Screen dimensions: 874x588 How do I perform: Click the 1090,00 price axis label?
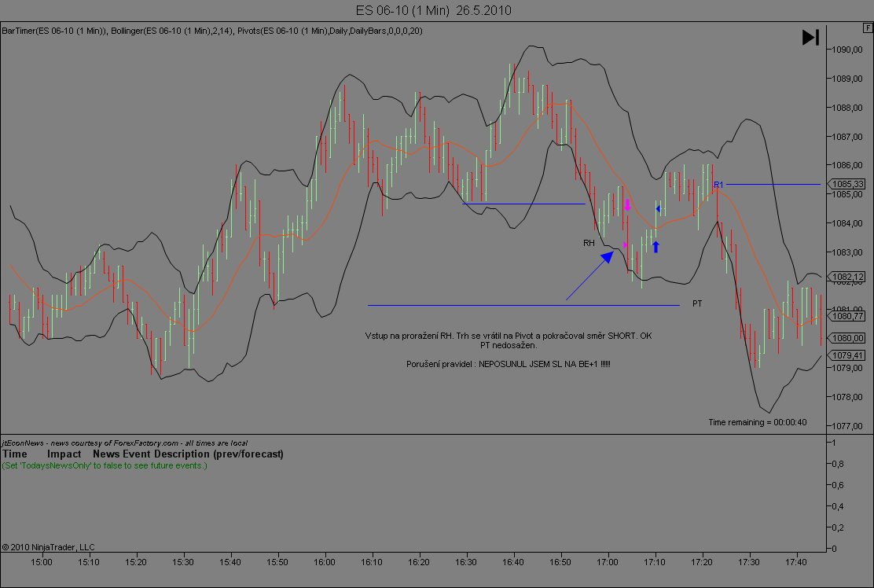(x=847, y=50)
